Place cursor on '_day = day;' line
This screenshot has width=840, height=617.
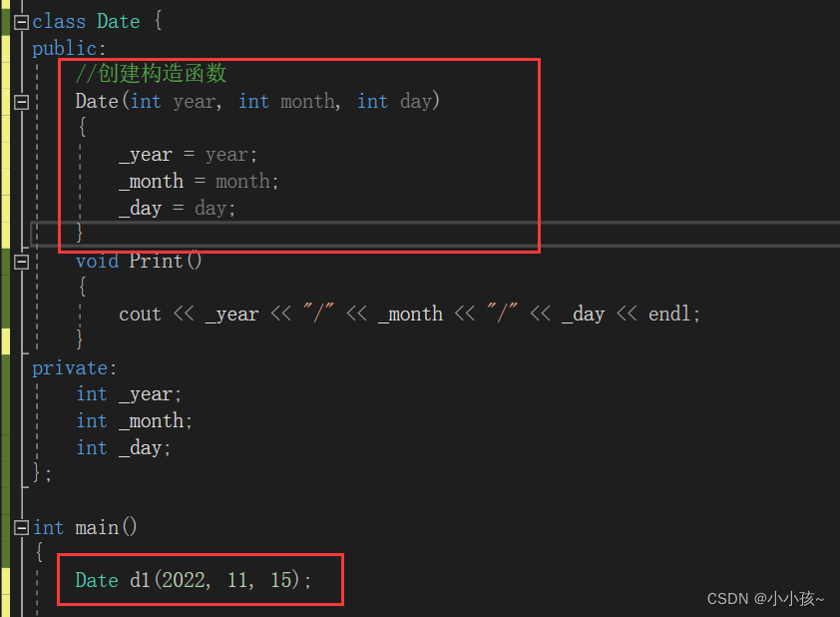(x=177, y=209)
